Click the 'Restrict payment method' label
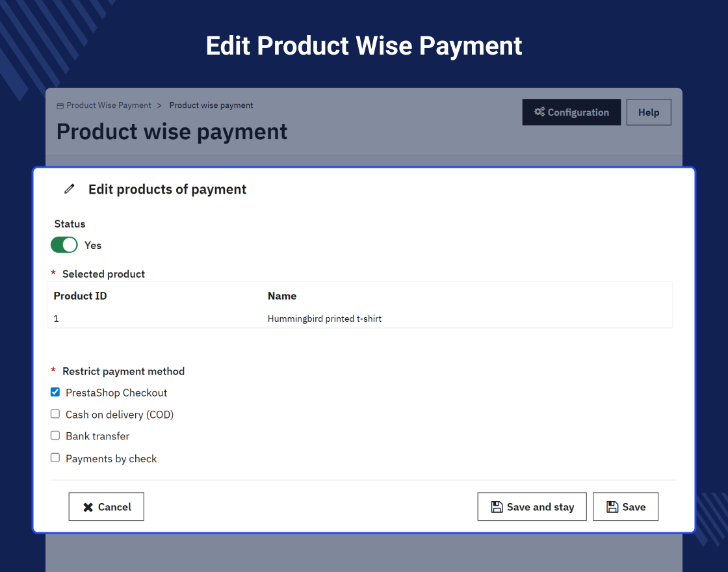728x572 pixels. coord(123,371)
